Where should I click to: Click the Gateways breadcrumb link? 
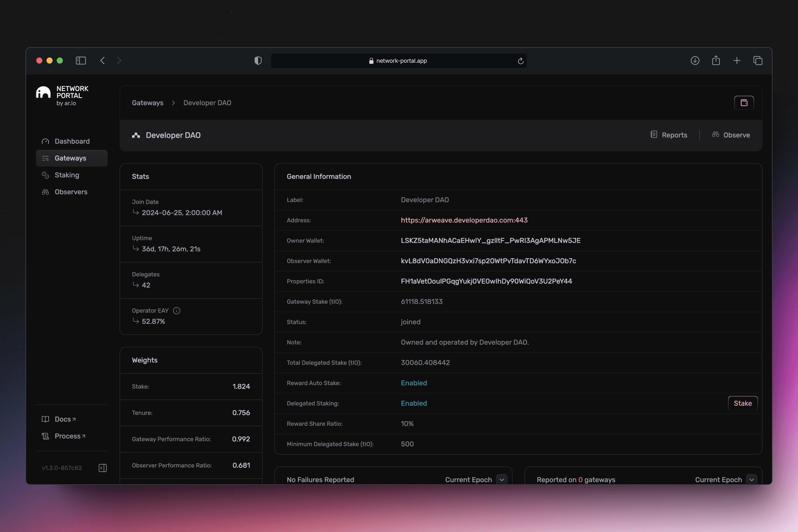pyautogui.click(x=148, y=103)
